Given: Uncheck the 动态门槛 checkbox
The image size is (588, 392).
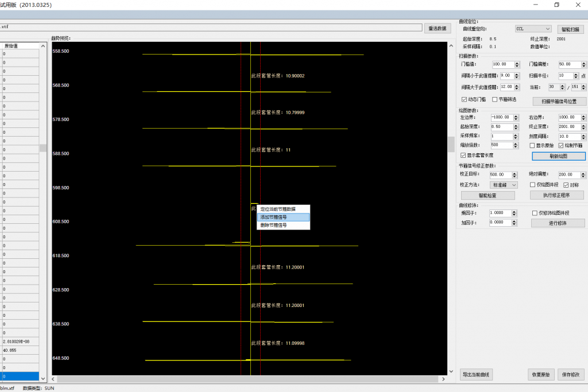Looking at the screenshot, I should (464, 99).
